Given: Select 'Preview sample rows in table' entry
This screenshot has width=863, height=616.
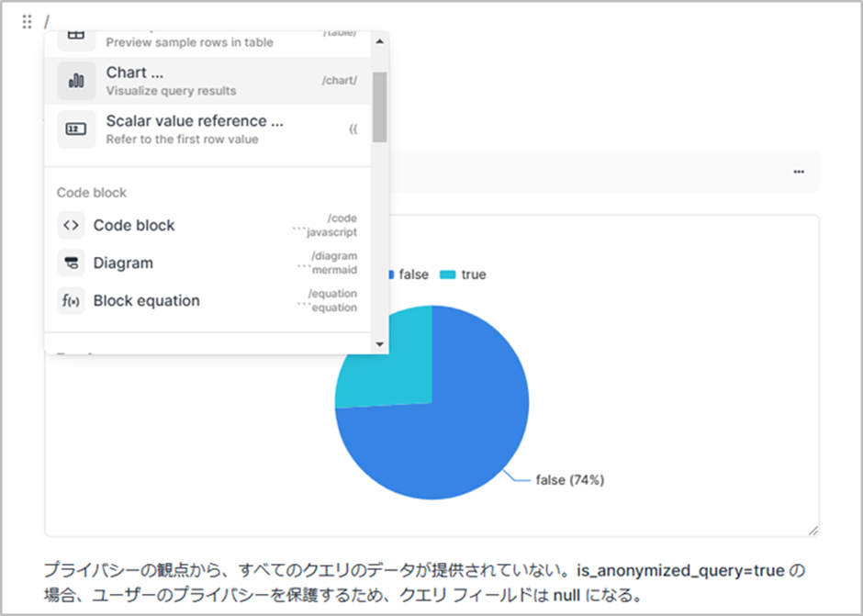Looking at the screenshot, I should coord(189,42).
